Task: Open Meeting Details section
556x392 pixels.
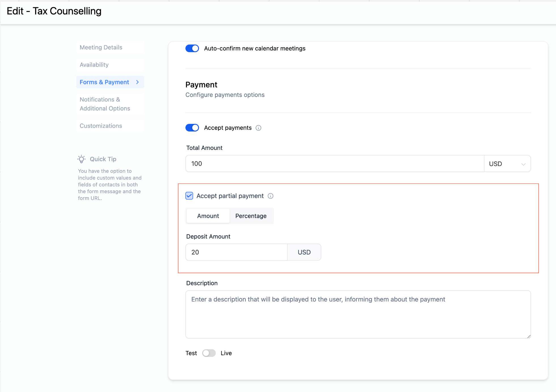Action: (101, 47)
